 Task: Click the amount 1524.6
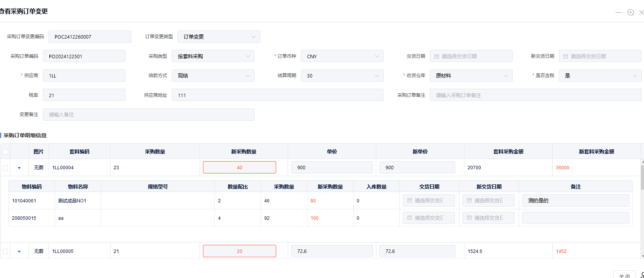[x=475, y=251]
